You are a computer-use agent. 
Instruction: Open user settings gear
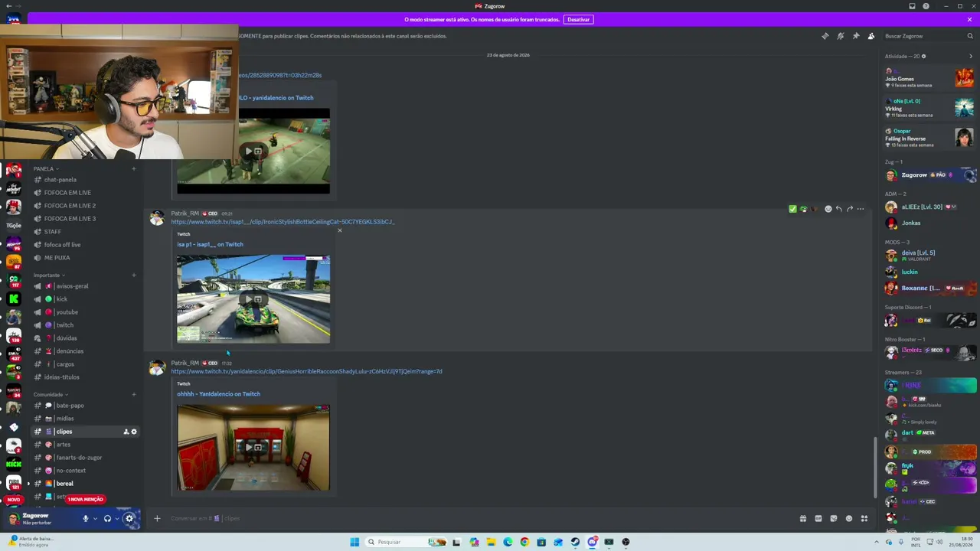point(129,519)
